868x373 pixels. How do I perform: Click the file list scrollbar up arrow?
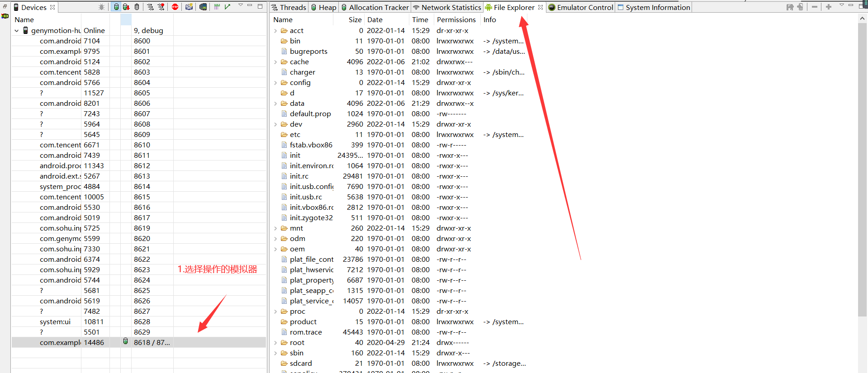[x=863, y=19]
